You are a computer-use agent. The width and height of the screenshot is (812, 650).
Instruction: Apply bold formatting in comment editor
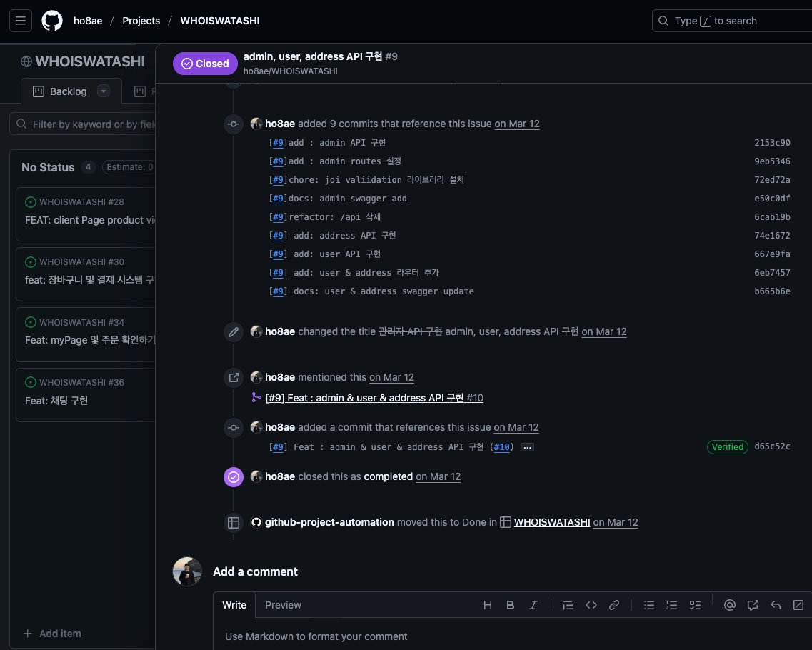(x=510, y=605)
